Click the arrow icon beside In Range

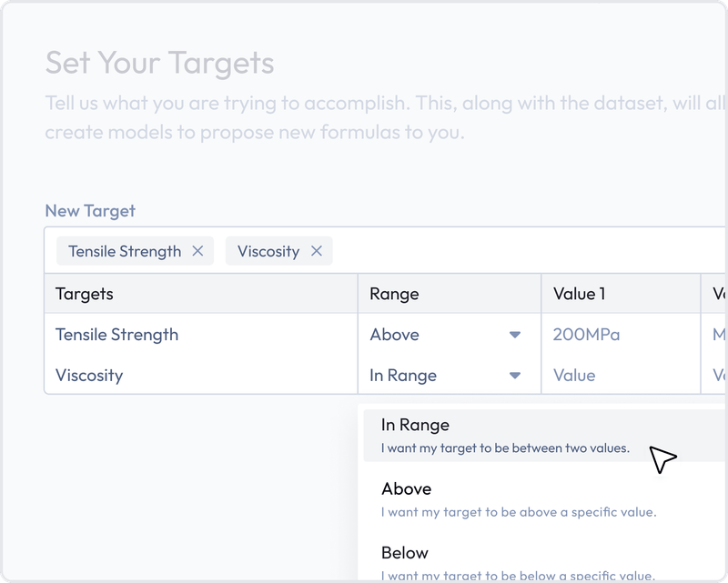click(515, 376)
